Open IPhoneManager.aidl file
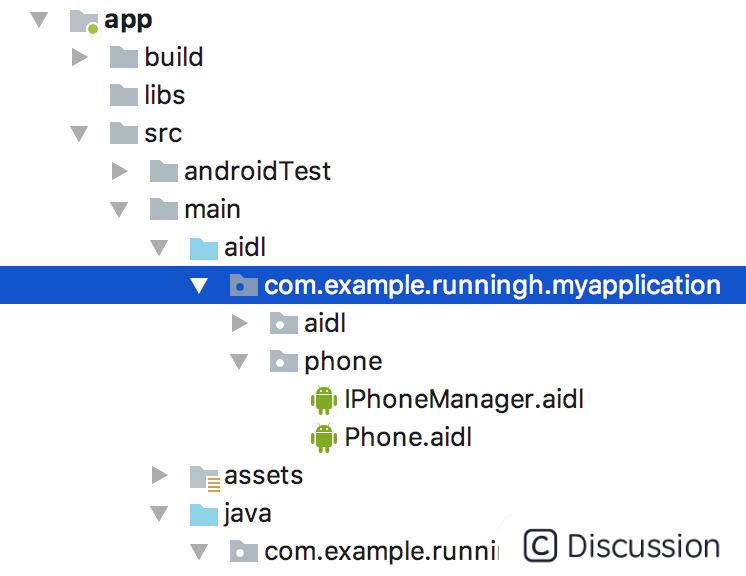Image resolution: width=746 pixels, height=576 pixels. click(x=464, y=400)
